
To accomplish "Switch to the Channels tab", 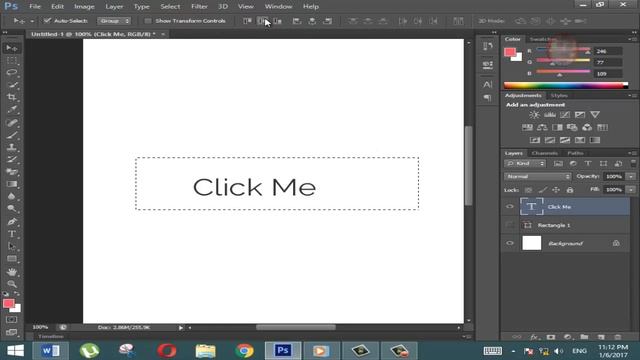I will (x=544, y=153).
